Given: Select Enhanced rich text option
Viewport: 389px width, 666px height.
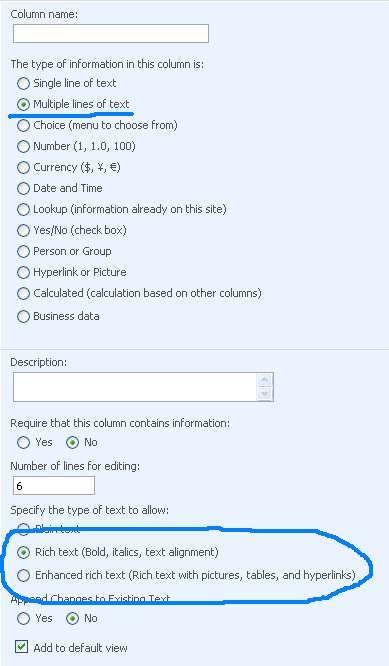Looking at the screenshot, I should [23, 575].
